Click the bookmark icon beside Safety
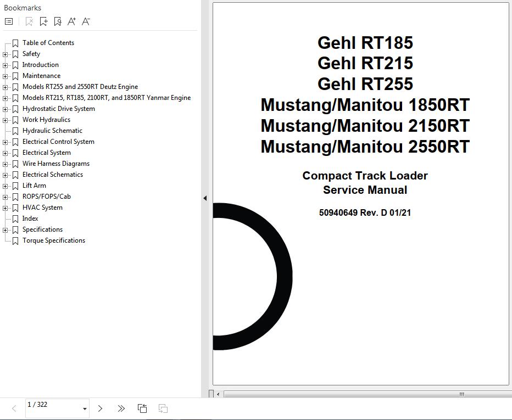The image size is (512, 420). [x=15, y=54]
